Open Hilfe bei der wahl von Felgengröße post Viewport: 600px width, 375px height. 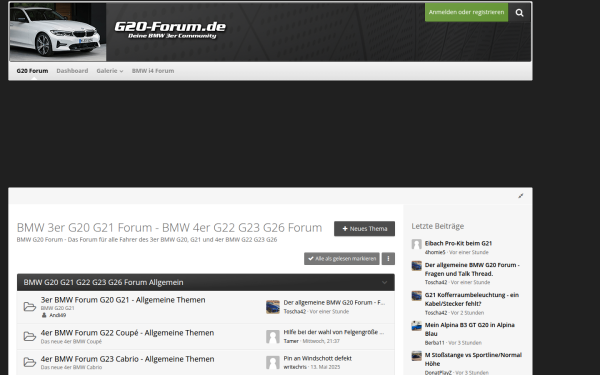coord(334,332)
